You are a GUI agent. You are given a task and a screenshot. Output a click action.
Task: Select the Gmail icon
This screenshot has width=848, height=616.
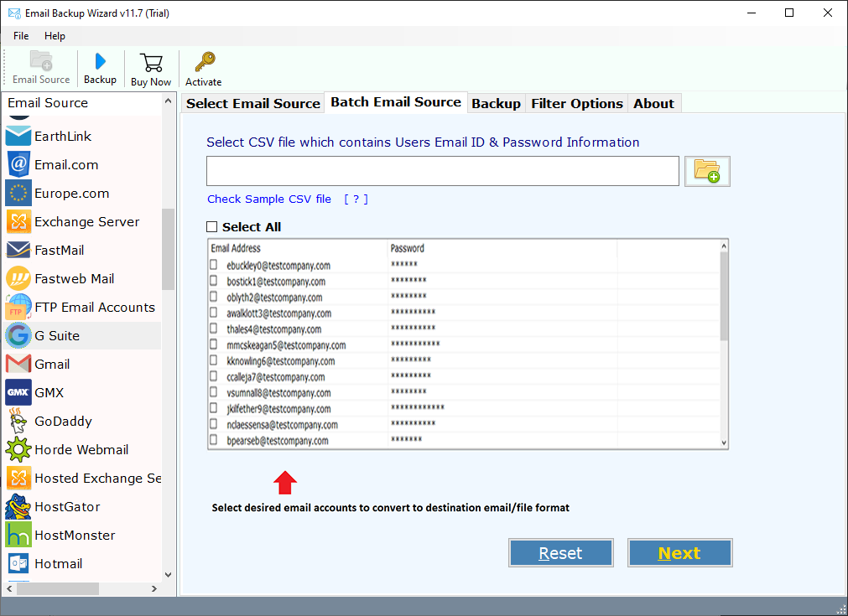point(18,364)
